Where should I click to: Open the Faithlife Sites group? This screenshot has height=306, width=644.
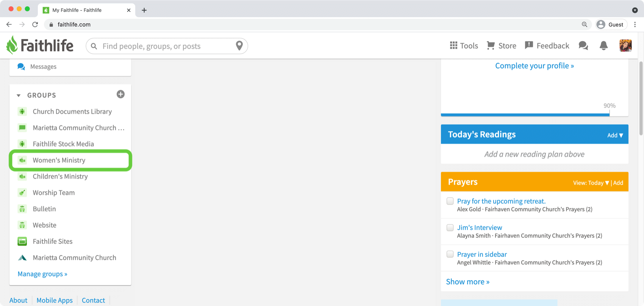coord(53,241)
